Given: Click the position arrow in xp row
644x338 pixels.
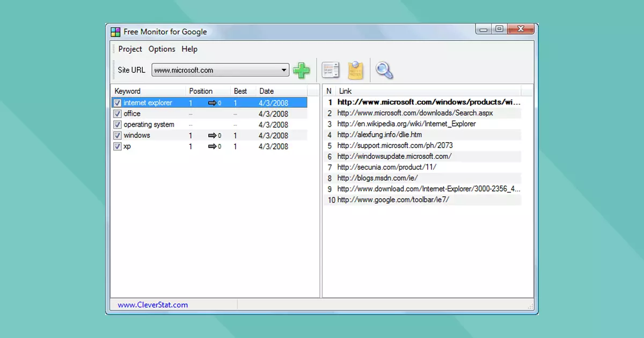Looking at the screenshot, I should click(212, 146).
